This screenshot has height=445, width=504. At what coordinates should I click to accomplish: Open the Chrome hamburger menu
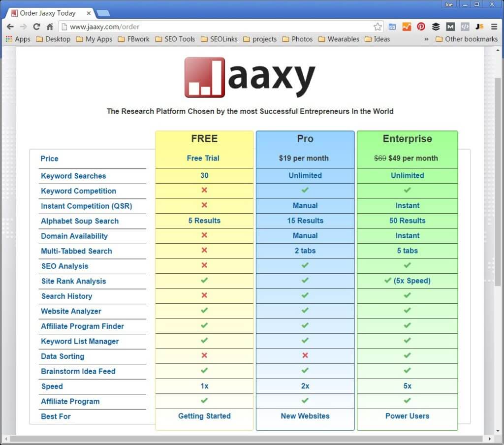tap(494, 27)
